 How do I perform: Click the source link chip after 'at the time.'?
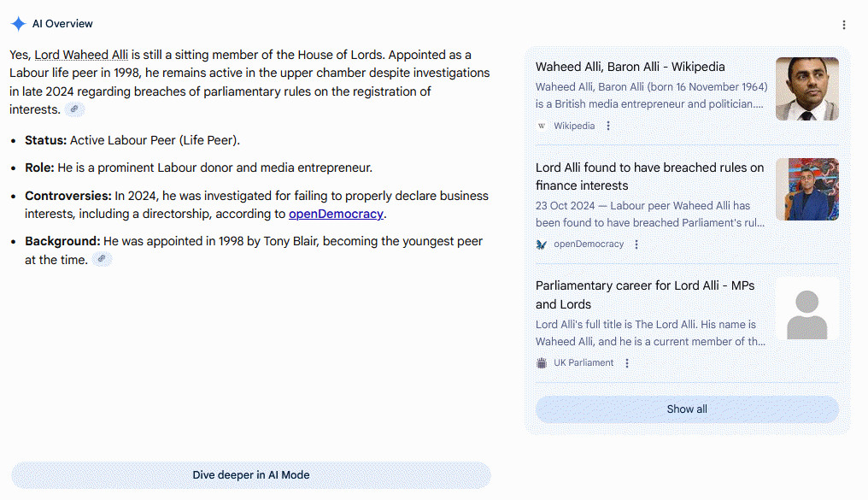[x=102, y=259]
